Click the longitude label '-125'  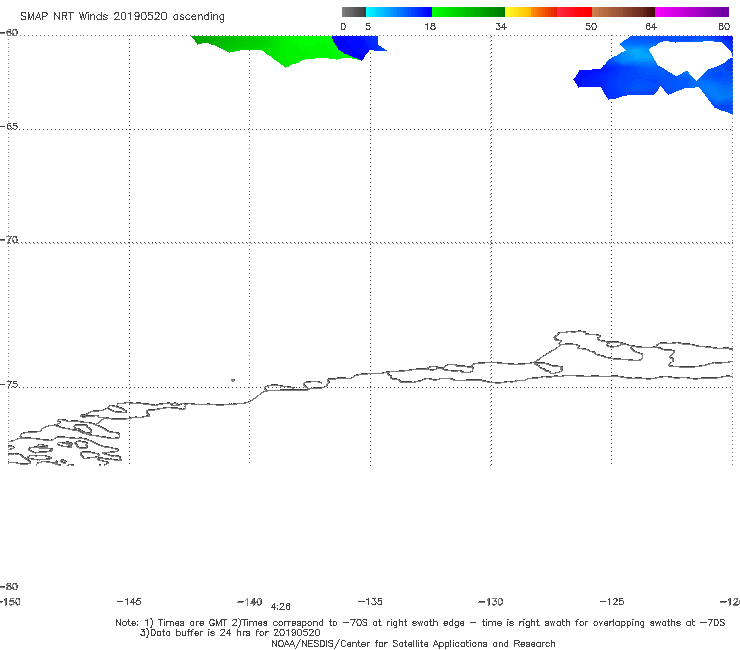[612, 601]
